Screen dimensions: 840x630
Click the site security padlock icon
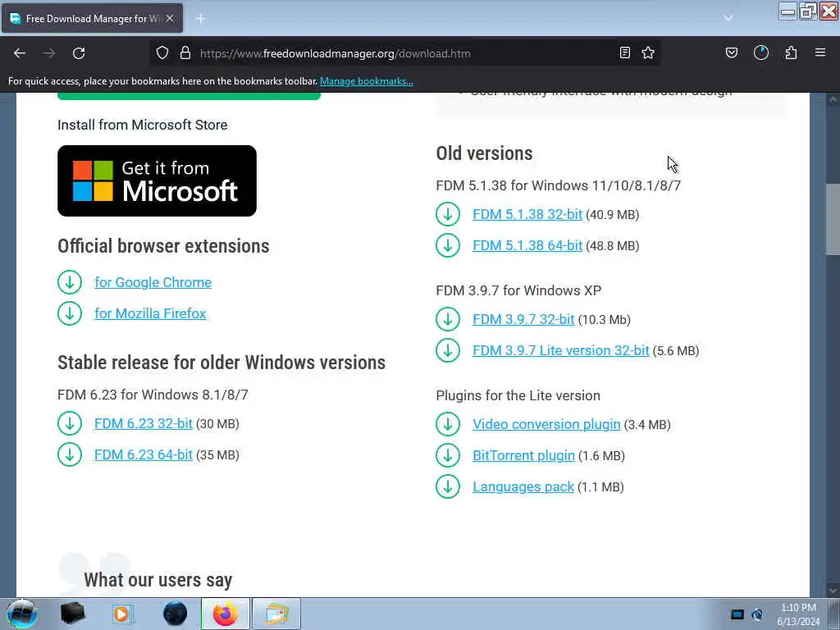(x=185, y=53)
